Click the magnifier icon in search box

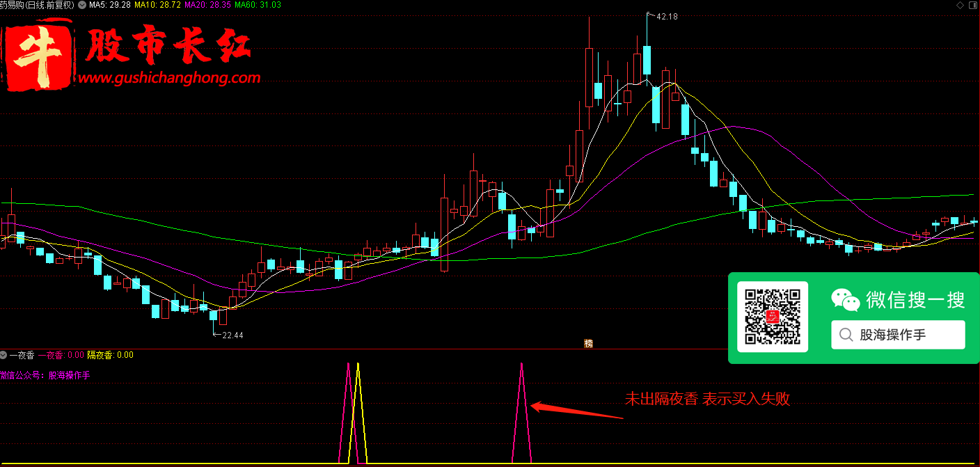point(846,335)
